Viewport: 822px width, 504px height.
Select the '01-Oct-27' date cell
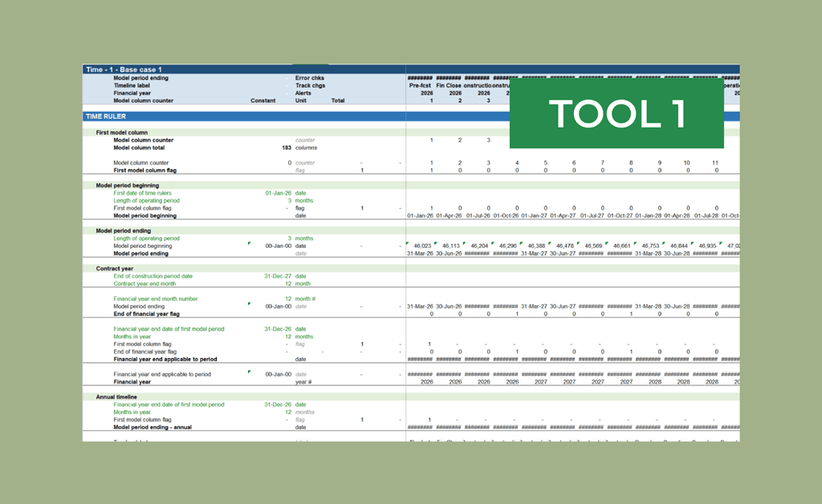[x=620, y=216]
